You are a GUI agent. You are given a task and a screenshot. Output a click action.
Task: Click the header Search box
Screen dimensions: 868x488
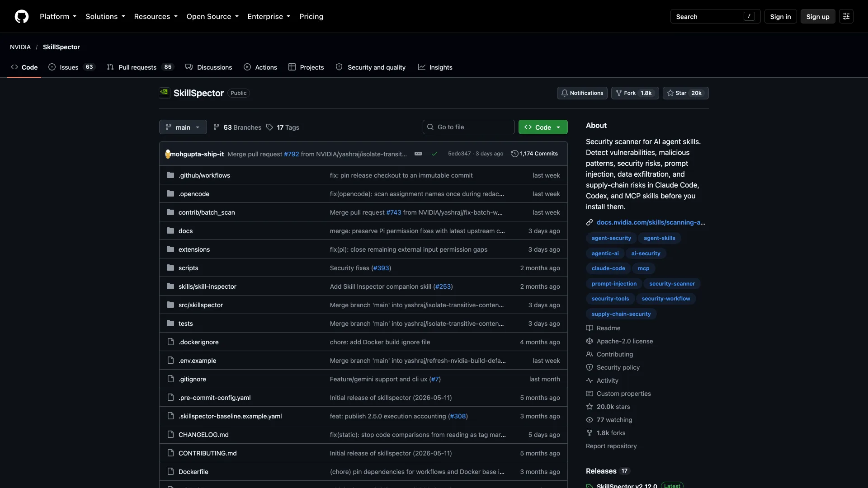[715, 17]
